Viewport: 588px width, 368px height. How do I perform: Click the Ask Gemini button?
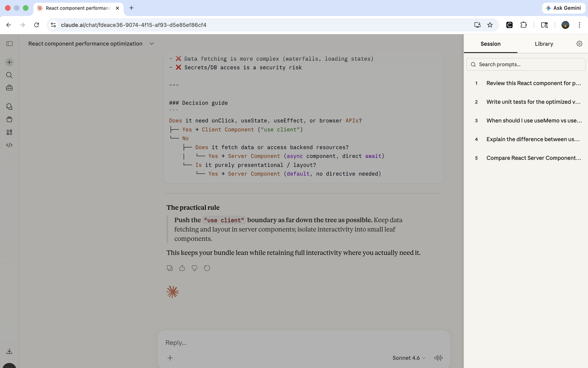pos(563,8)
